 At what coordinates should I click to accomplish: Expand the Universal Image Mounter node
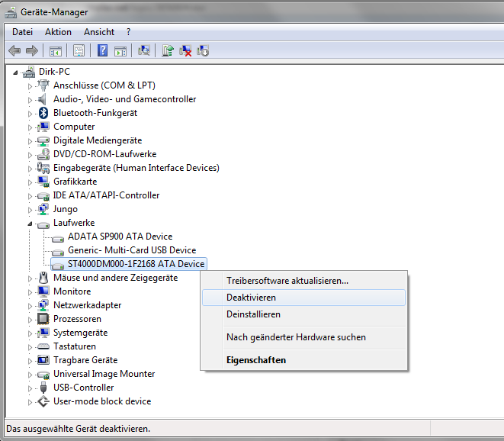[x=30, y=375]
